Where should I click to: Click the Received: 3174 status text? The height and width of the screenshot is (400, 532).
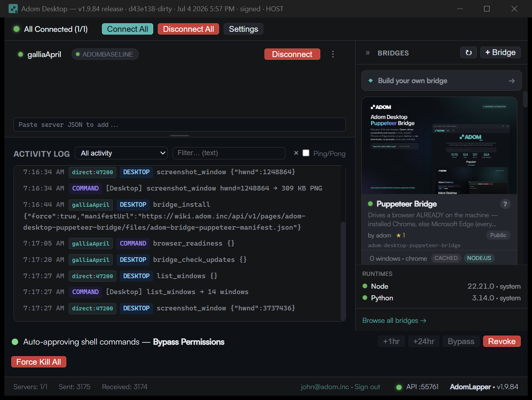(124, 387)
